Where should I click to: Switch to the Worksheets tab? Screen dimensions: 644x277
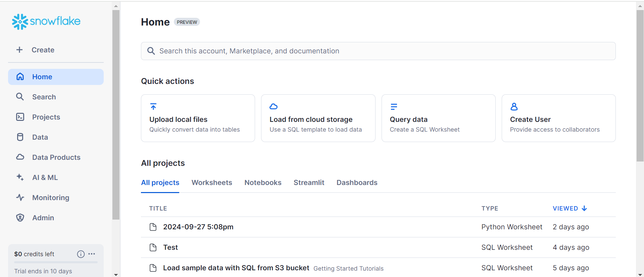click(x=212, y=183)
